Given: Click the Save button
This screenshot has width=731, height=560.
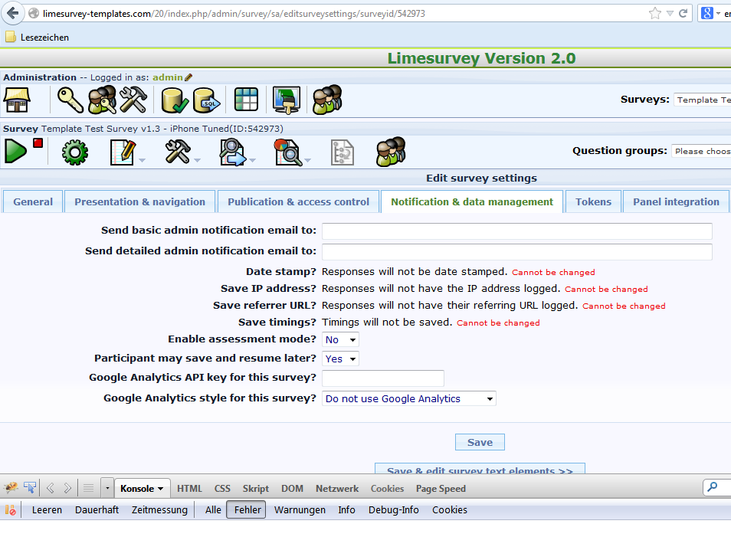Looking at the screenshot, I should coord(480,442).
